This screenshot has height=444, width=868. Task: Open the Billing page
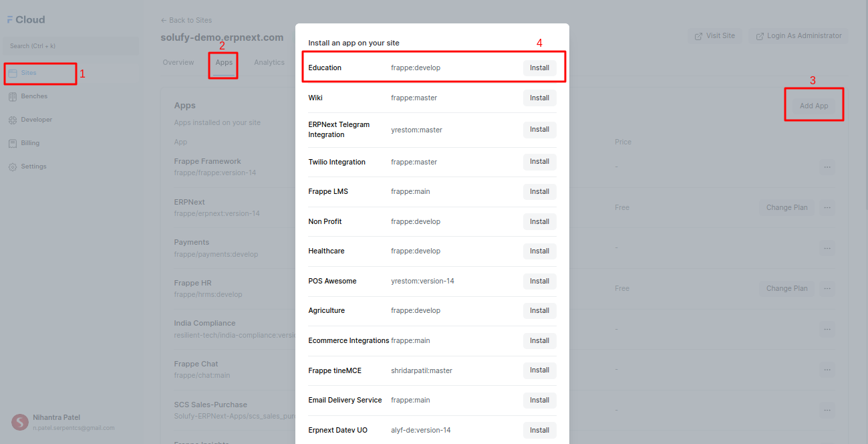tap(70, 143)
